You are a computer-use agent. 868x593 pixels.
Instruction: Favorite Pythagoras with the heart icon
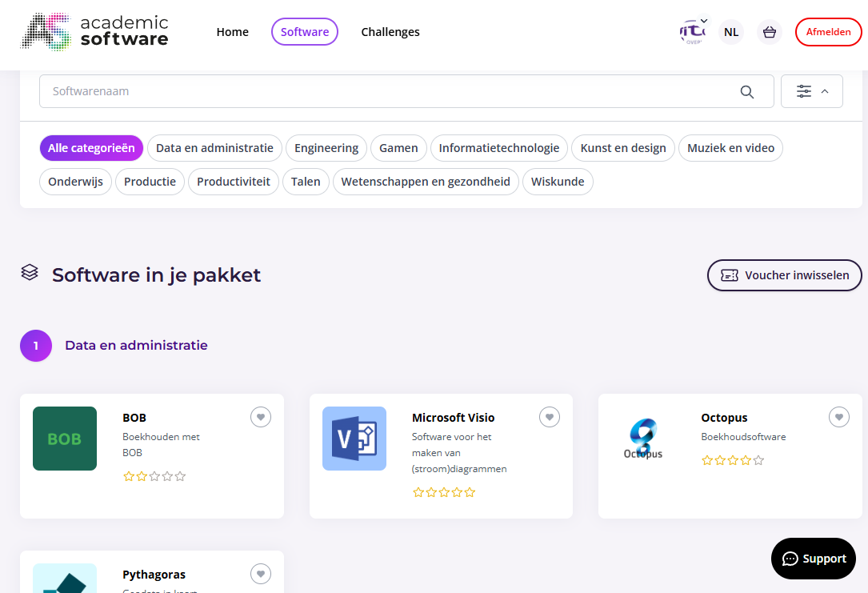pos(261,574)
